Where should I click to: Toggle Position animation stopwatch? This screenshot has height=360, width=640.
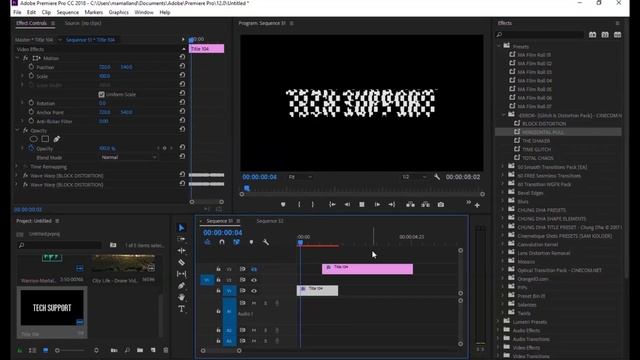click(x=31, y=67)
